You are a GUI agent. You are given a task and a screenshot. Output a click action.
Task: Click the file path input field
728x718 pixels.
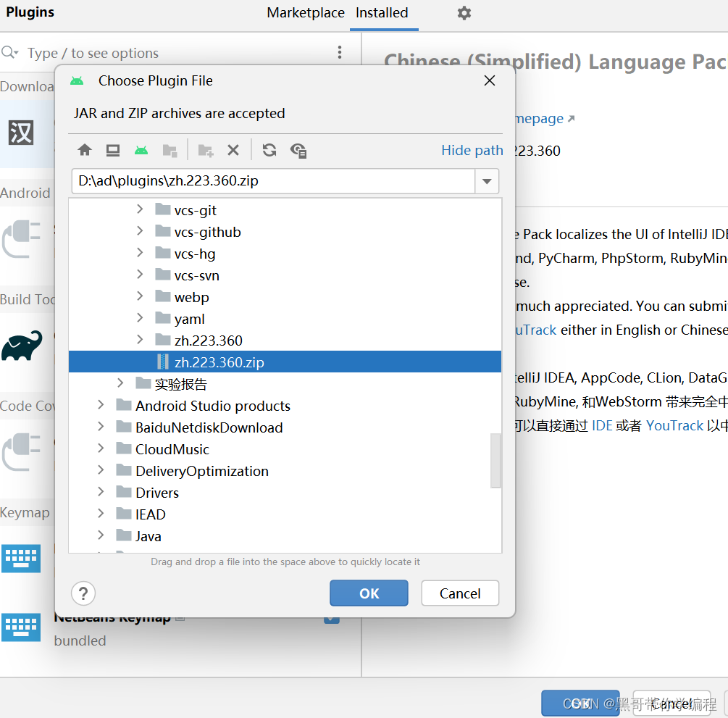274,181
